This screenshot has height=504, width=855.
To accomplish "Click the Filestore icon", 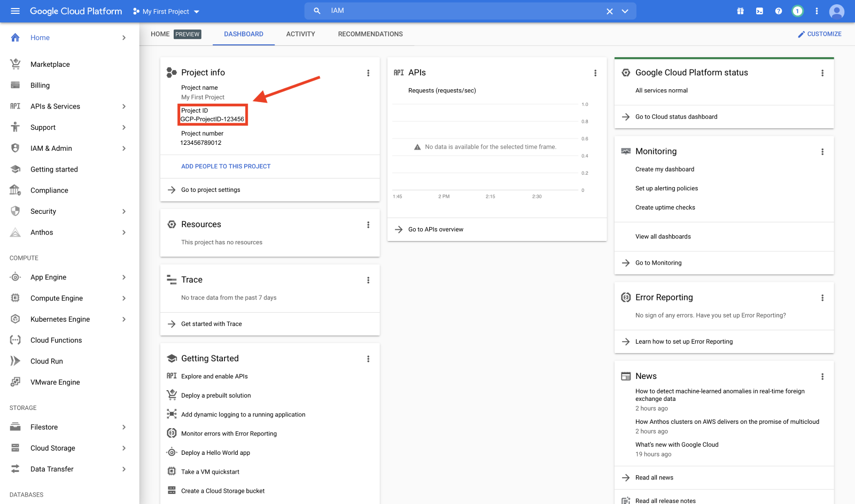I will point(15,427).
